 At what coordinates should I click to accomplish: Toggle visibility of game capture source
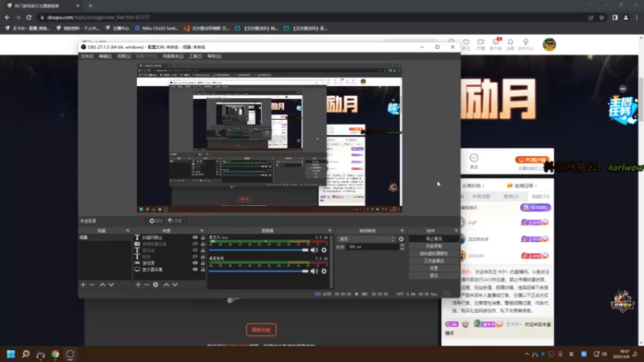195,263
